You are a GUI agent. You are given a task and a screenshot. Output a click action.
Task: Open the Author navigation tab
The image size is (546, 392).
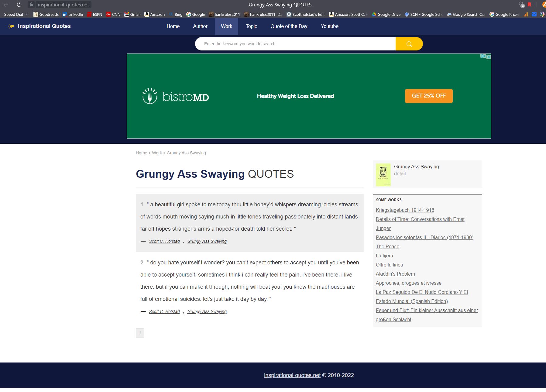click(200, 26)
